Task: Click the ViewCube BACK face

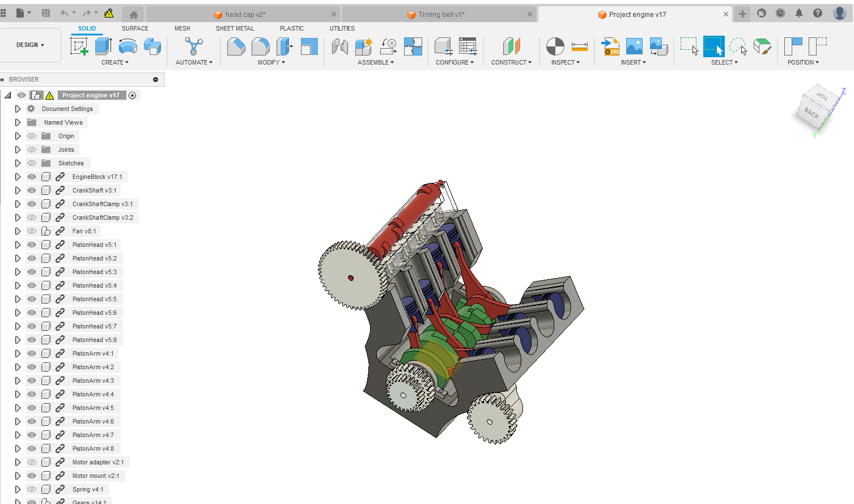Action: 812,113
